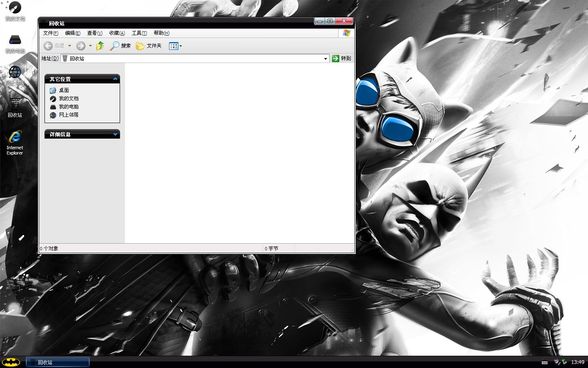Maximize the 回收站 window

[x=330, y=21]
